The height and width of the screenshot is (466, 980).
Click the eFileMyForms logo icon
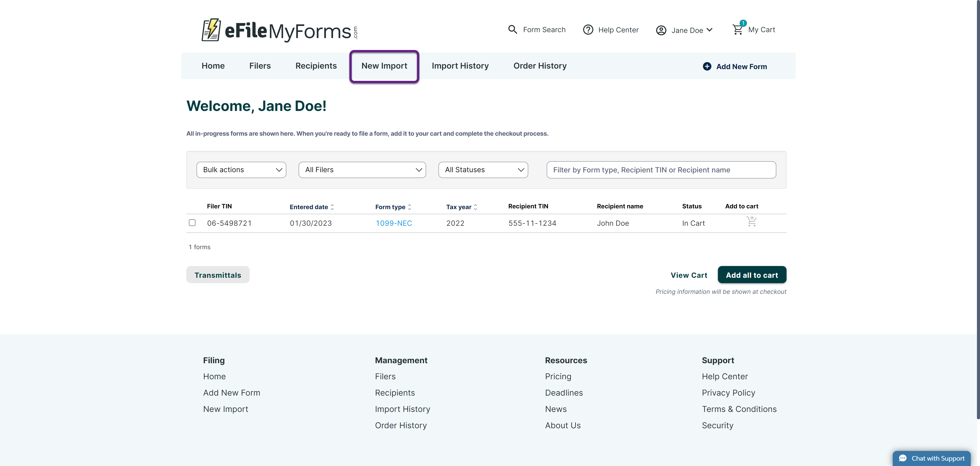(211, 30)
